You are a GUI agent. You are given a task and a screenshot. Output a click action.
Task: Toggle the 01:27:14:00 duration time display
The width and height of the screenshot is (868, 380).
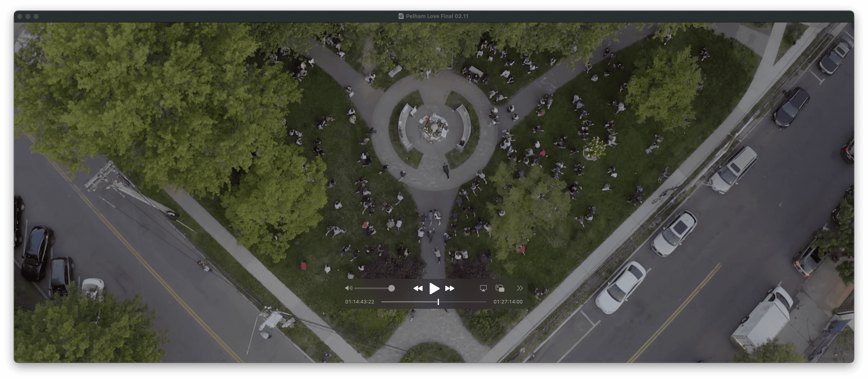508,302
